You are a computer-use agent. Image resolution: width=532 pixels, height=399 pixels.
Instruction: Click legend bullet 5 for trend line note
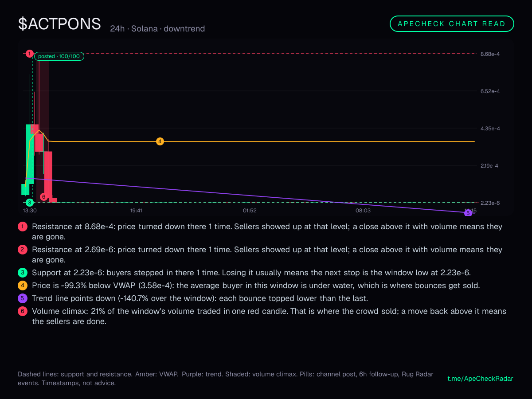click(x=22, y=299)
